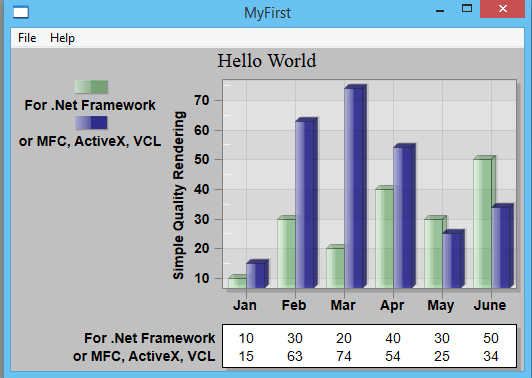Image resolution: width=532 pixels, height=378 pixels.
Task: Click the green legend swatch for .Net Framework
Action: pyautogui.click(x=91, y=87)
